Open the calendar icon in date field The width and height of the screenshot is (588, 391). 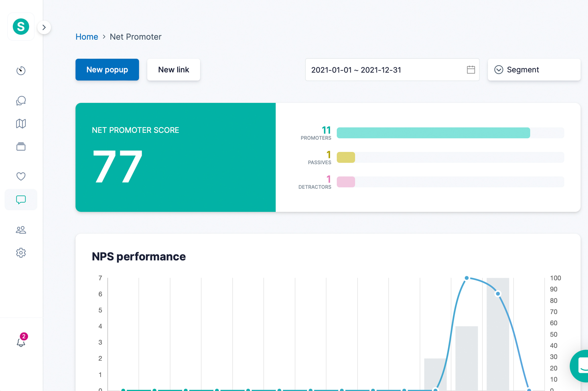471,70
